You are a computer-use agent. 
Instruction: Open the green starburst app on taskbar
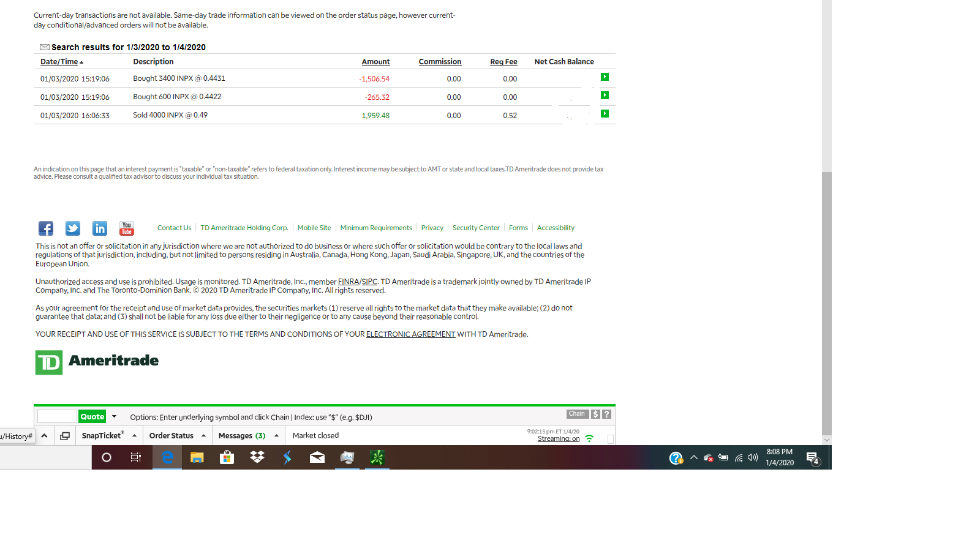[x=377, y=457]
